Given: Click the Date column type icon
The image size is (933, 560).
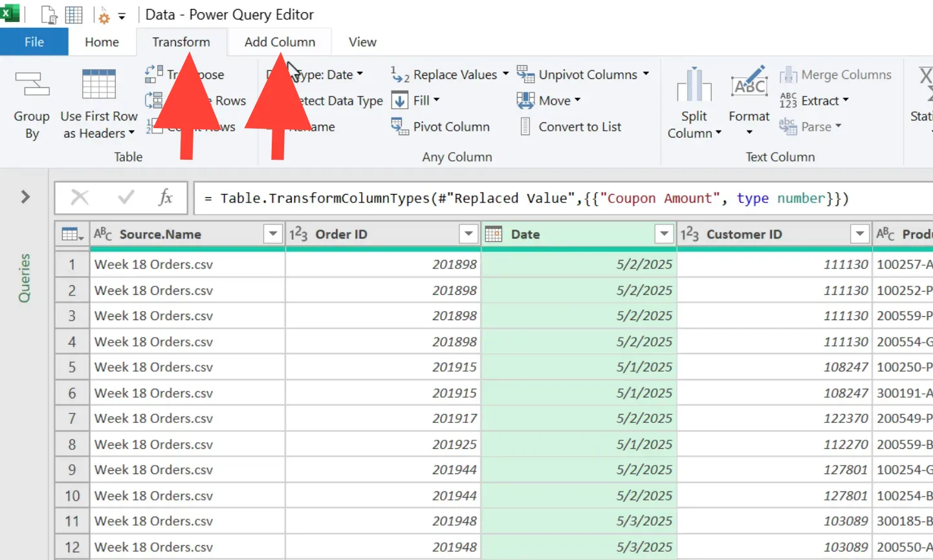Looking at the screenshot, I should point(494,234).
